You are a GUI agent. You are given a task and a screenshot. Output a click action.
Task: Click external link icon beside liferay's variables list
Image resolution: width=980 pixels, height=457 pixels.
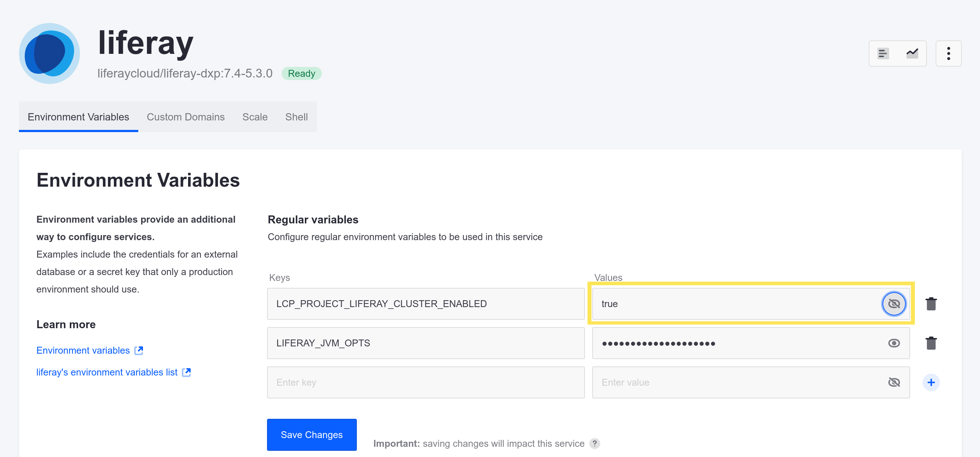click(x=186, y=372)
